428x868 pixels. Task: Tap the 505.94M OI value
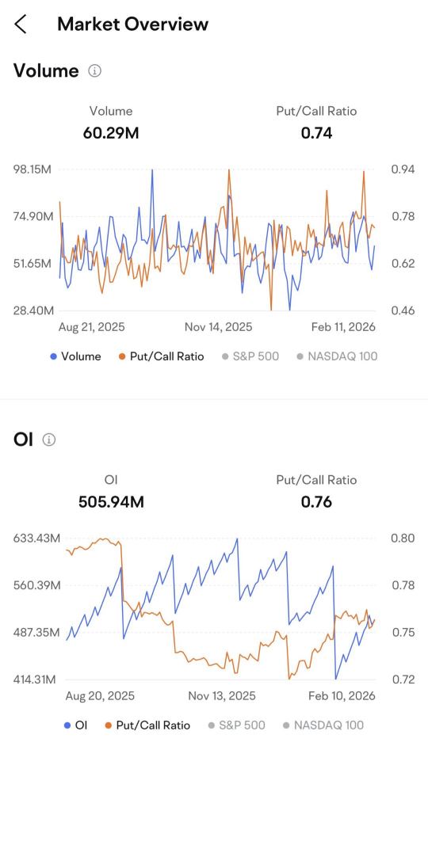tap(111, 502)
